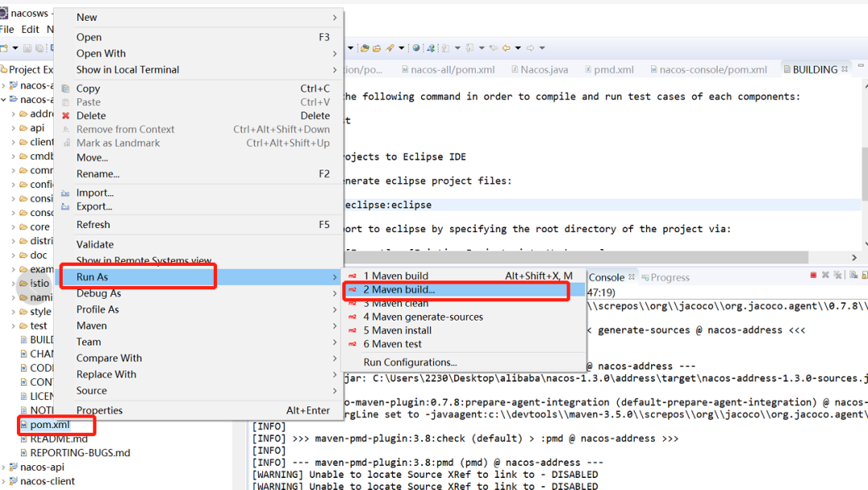Open the Back history dropdown arrow

point(518,48)
